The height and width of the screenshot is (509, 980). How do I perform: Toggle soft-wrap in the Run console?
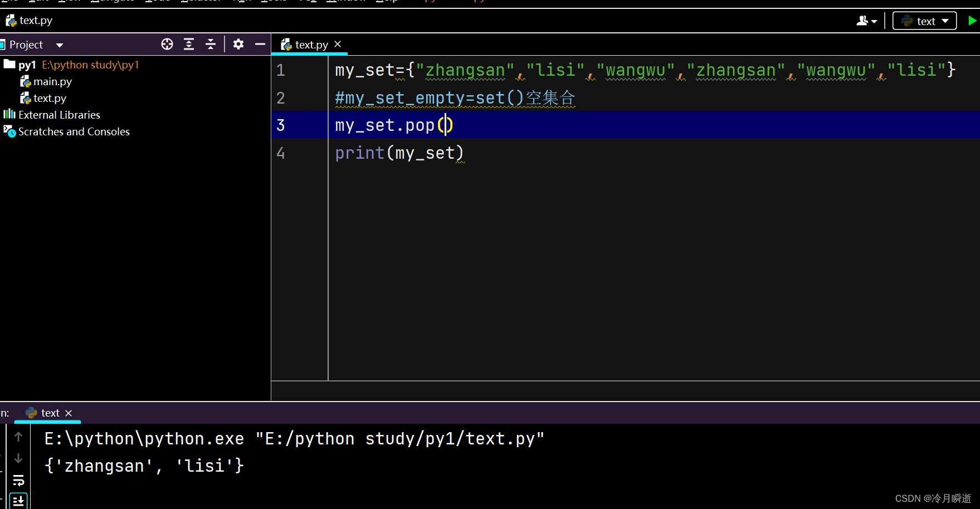click(18, 479)
